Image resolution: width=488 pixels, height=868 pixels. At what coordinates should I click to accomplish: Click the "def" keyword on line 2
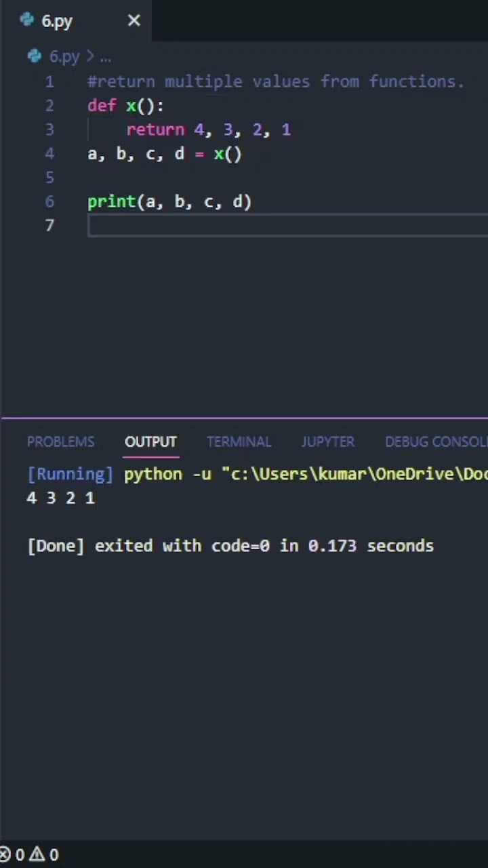pyautogui.click(x=102, y=106)
